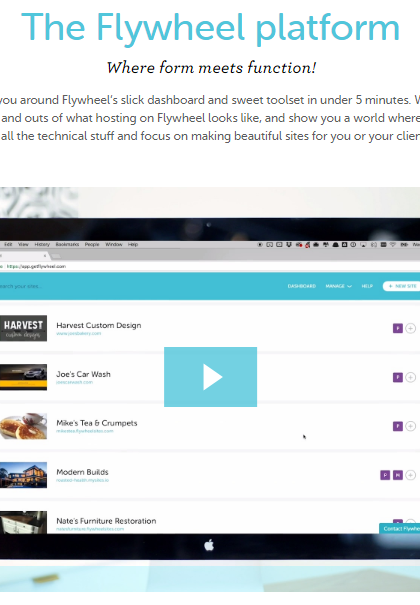Open the Mike's Tea & Crumpets site name
420x605 pixels.
[97, 423]
